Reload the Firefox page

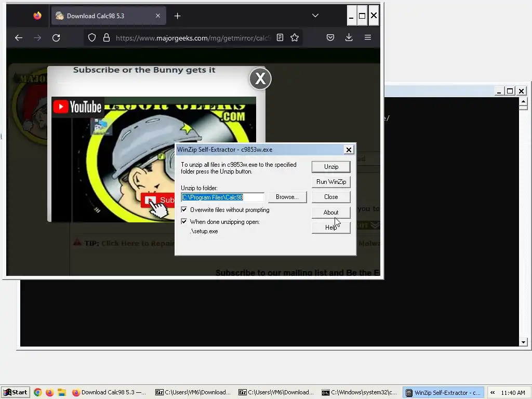point(56,37)
